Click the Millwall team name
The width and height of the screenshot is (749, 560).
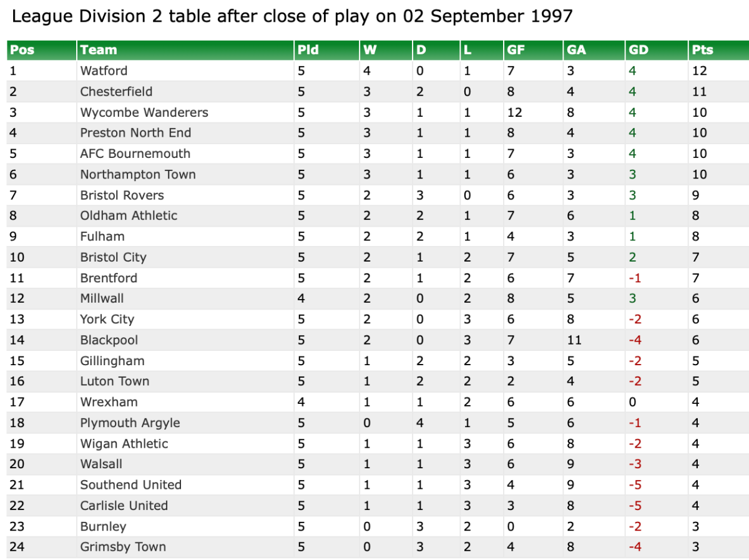[102, 298]
